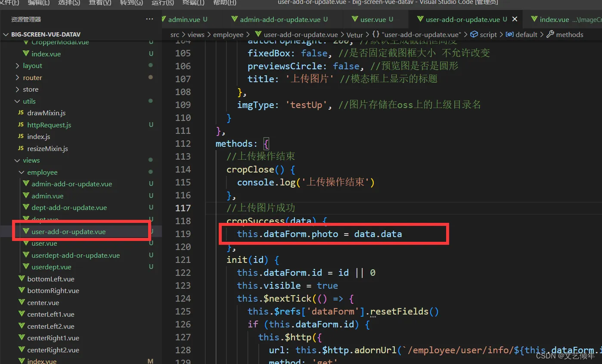Close the user-add-or-update.vue editor tab

[x=514, y=19]
